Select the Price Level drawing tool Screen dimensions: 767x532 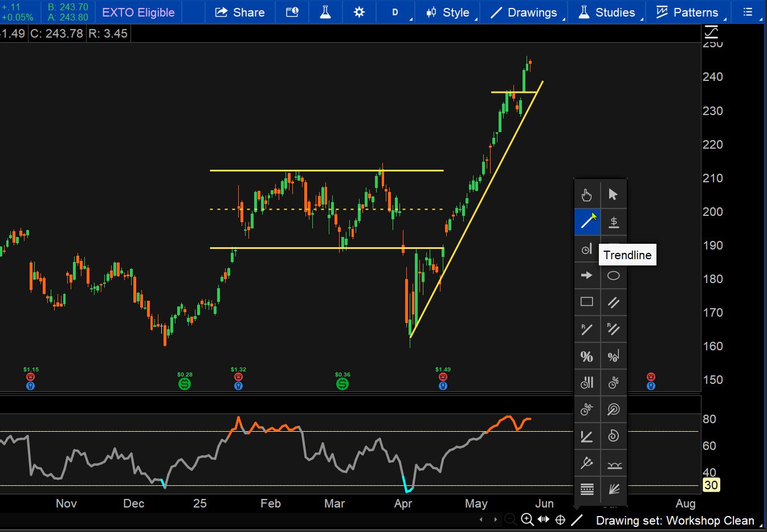tap(614, 222)
